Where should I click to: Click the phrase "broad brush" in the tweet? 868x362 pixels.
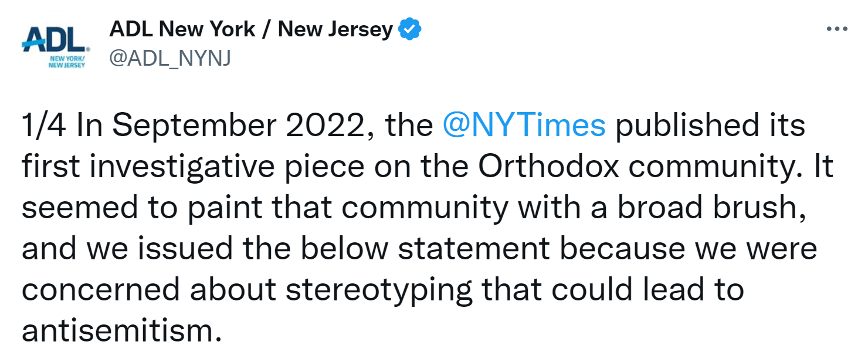(707, 208)
